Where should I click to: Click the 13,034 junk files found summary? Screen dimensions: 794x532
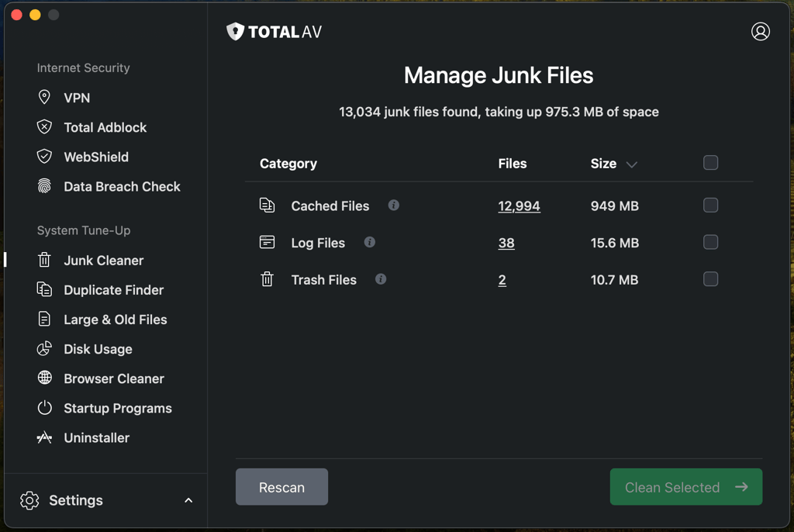coord(499,112)
